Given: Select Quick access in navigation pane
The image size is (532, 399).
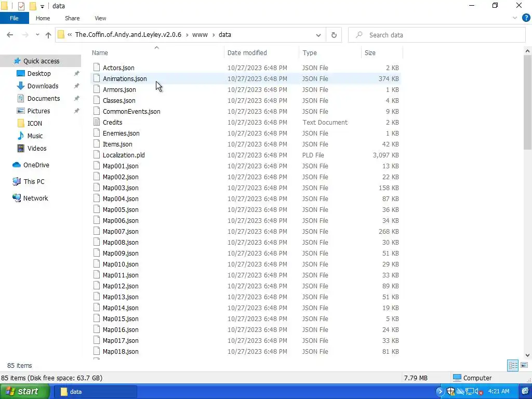Looking at the screenshot, I should [41, 61].
